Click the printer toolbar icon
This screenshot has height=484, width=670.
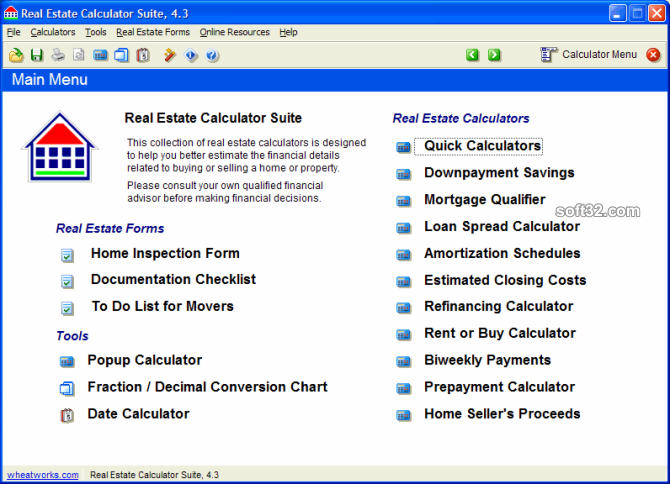coord(58,55)
